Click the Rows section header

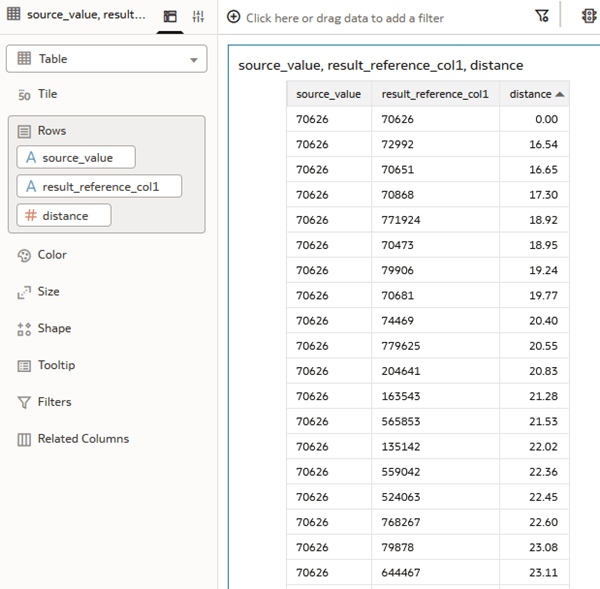point(52,131)
